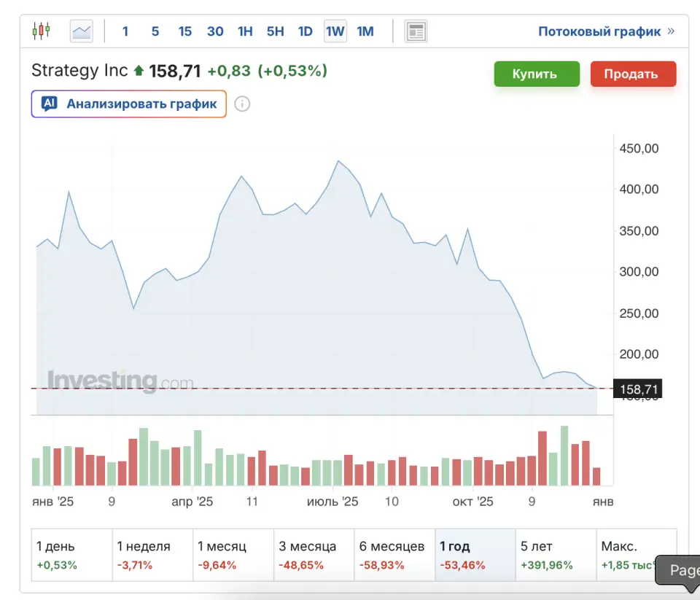Image resolution: width=700 pixels, height=600 pixels.
Task: Switch to the line chart style icon
Action: tap(81, 31)
